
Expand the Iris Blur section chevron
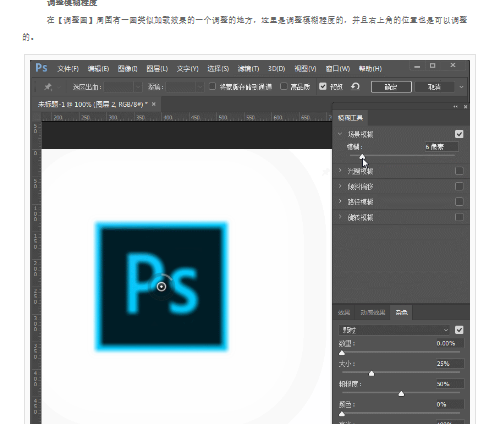coord(340,171)
